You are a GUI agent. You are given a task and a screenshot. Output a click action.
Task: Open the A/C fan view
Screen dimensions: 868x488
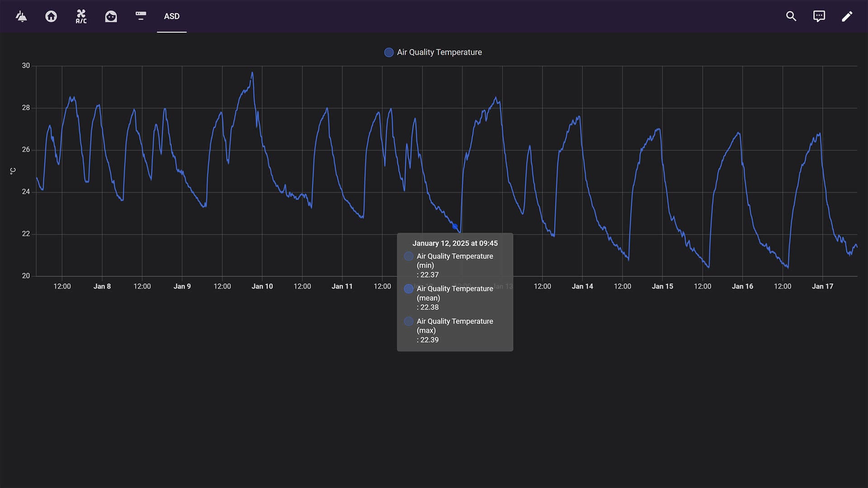[81, 16]
